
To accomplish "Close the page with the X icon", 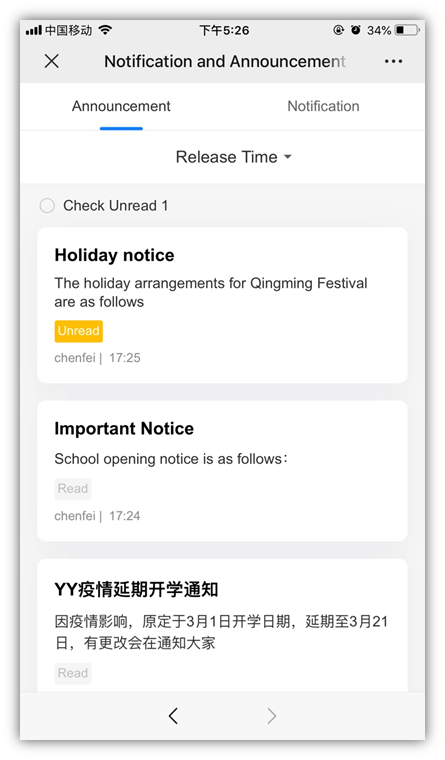I will pos(51,61).
